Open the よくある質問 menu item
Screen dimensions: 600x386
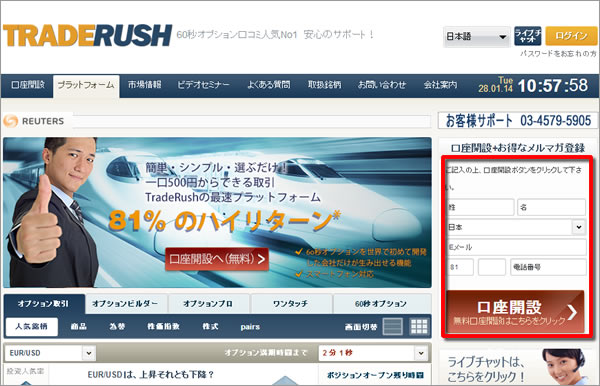point(268,85)
